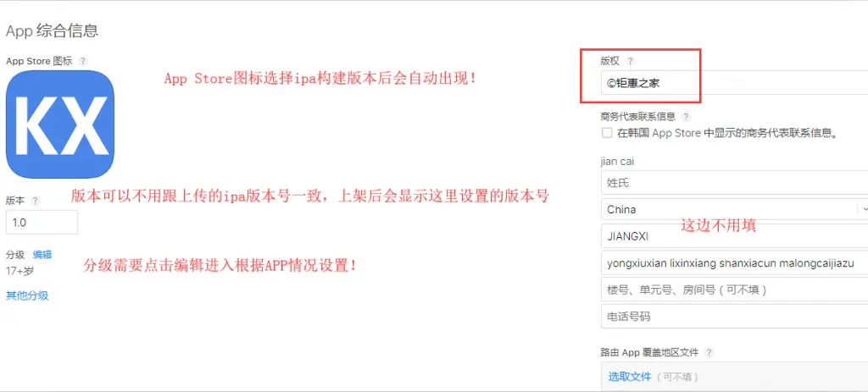
Task: Click the JIANGXI province input field
Action: (734, 236)
